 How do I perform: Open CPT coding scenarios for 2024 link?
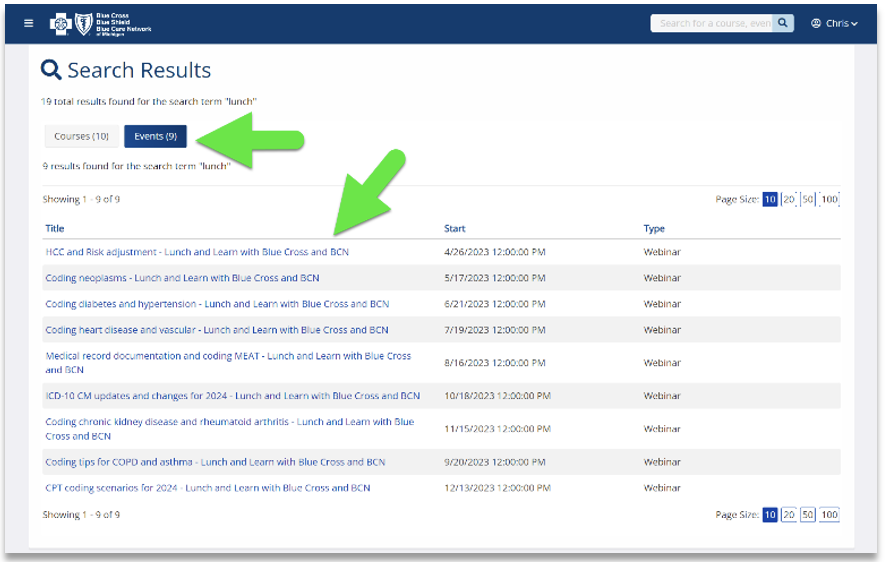(x=208, y=488)
